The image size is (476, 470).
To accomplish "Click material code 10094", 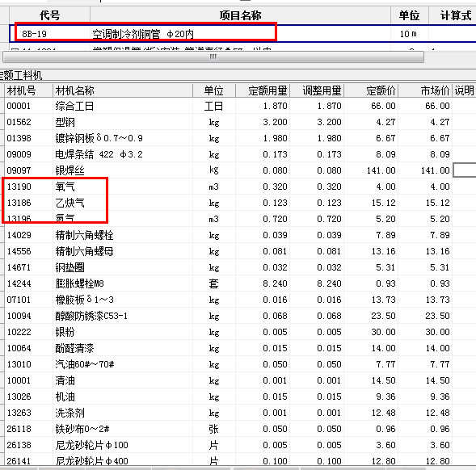I will (x=19, y=316).
